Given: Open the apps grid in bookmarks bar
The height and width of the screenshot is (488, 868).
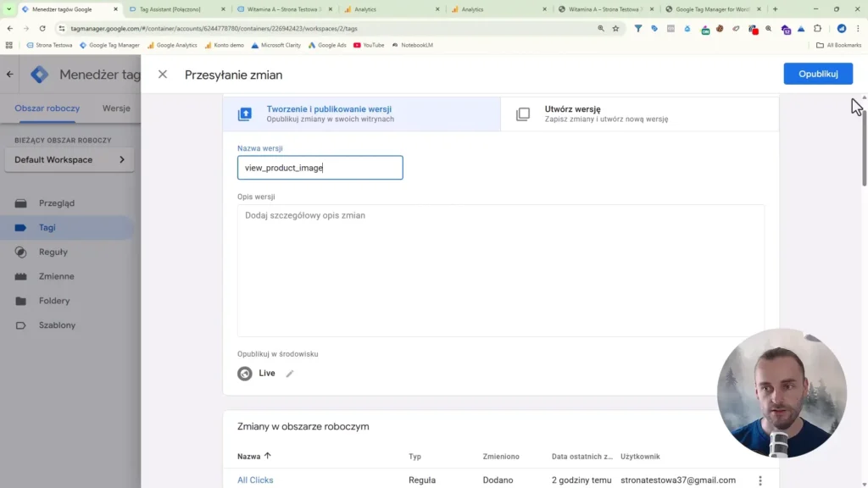Looking at the screenshot, I should point(8,46).
